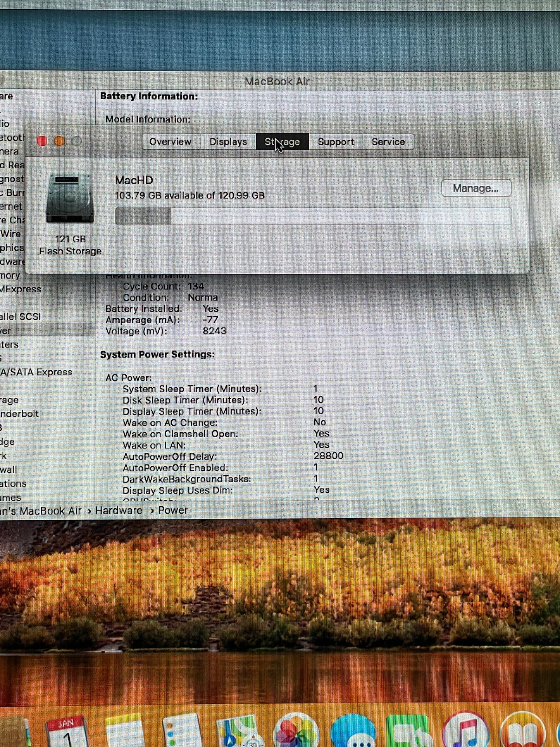Select the highlighted Power row in the sidebar
The height and width of the screenshot is (747, 560).
pyautogui.click(x=47, y=330)
